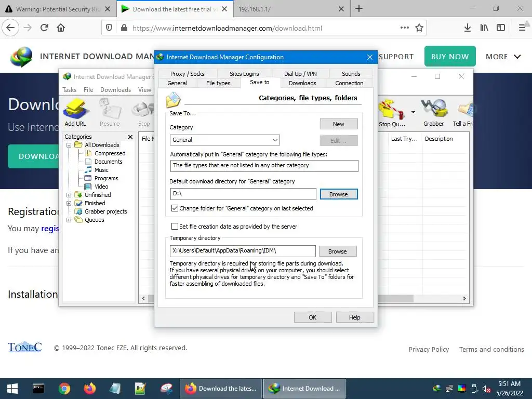Image resolution: width=532 pixels, height=399 pixels.
Task: Toggle Change folder on last selected checkbox
Action: 175,208
